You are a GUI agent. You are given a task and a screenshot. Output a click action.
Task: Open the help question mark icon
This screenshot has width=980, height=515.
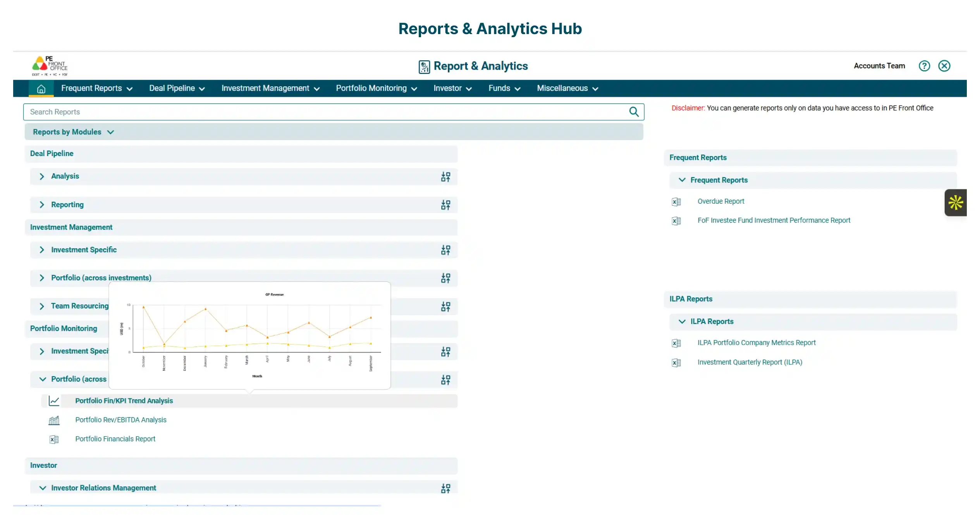(924, 66)
